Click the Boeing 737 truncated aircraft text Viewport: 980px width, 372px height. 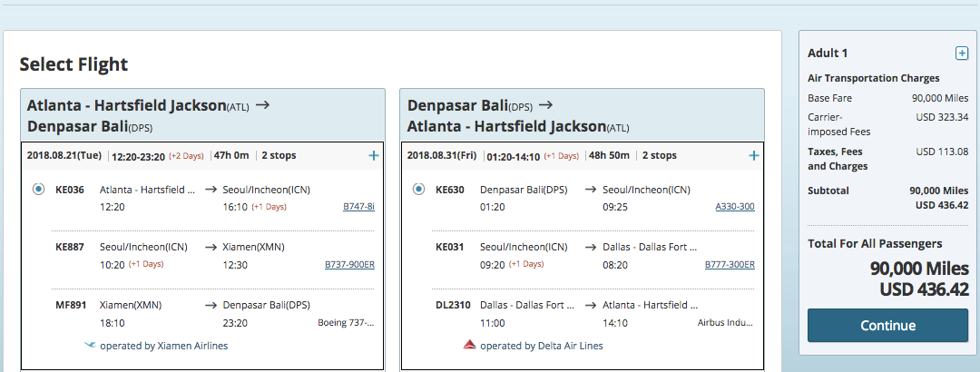tap(347, 323)
